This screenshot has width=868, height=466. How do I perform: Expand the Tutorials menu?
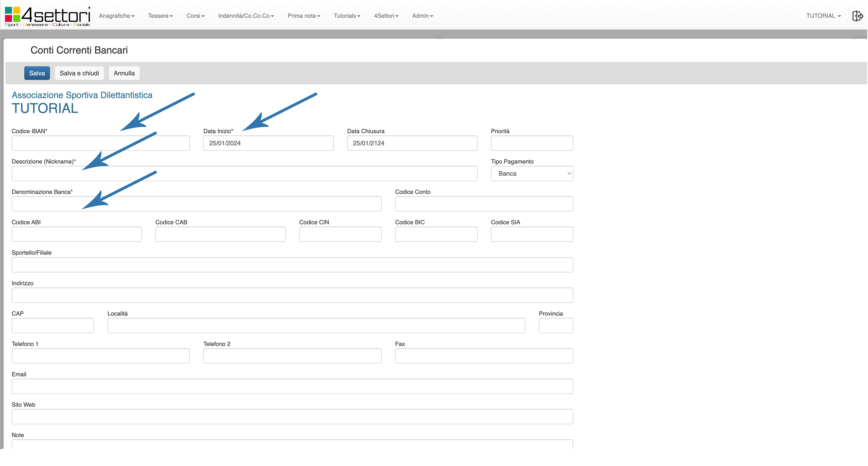coord(347,16)
